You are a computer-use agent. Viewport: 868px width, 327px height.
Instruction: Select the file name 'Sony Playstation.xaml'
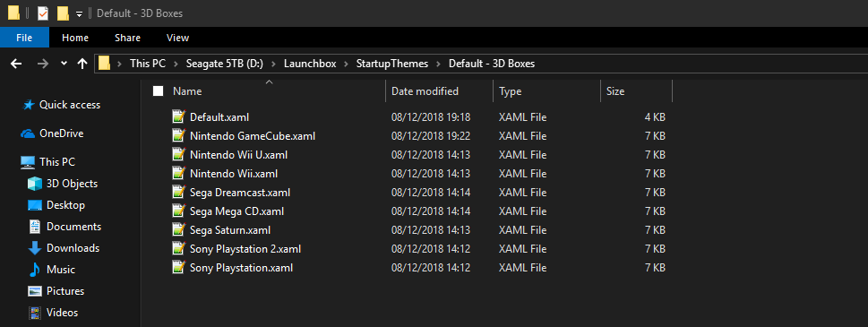pyautogui.click(x=241, y=268)
